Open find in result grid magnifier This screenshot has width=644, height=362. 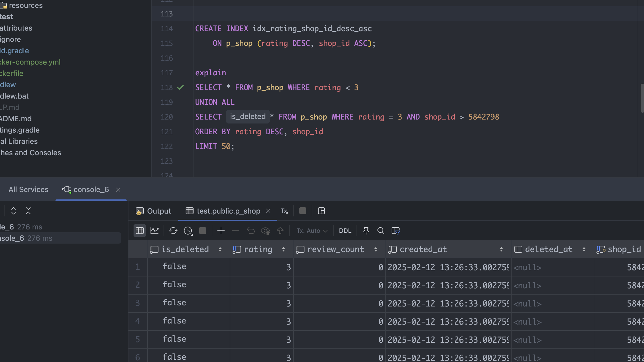(x=381, y=231)
